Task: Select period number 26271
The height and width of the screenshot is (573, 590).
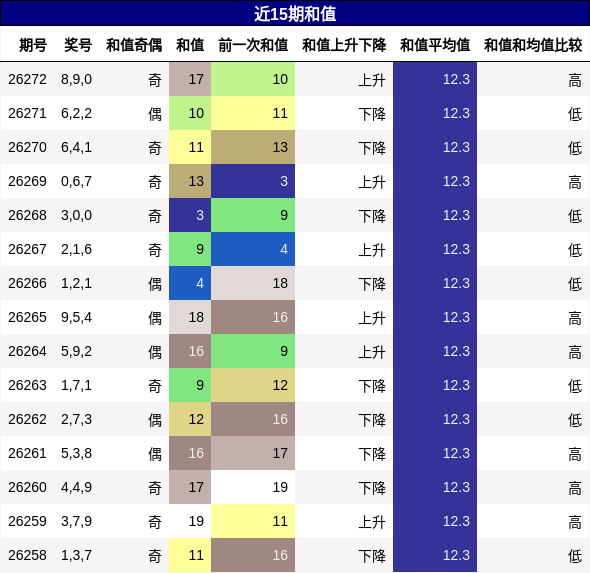Action: coord(27,113)
